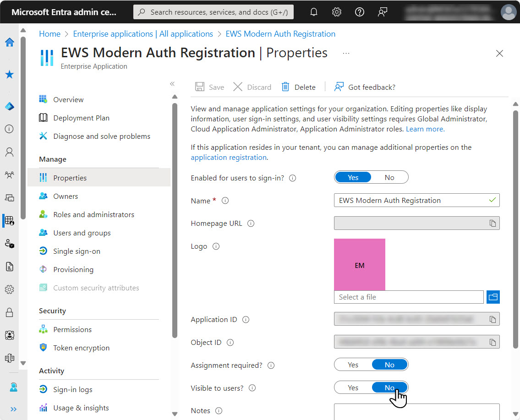This screenshot has width=520, height=420.
Task: Open portal settings gear in top bar
Action: tap(337, 12)
